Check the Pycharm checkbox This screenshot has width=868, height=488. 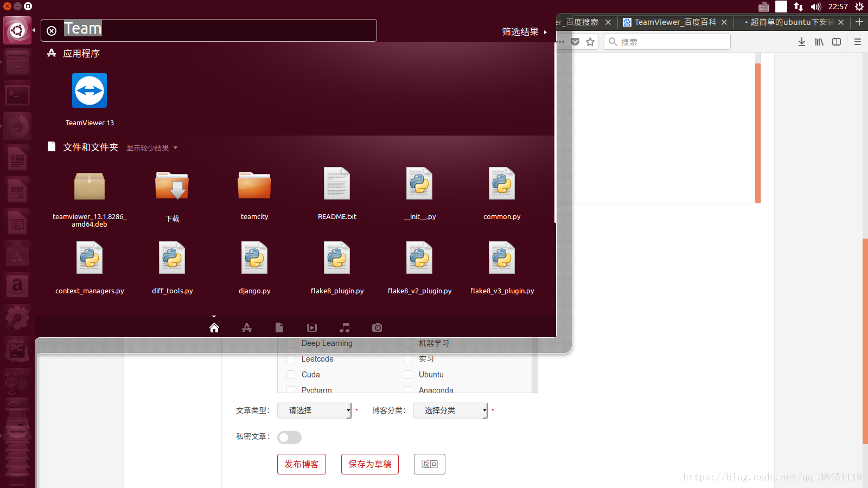[x=291, y=390]
